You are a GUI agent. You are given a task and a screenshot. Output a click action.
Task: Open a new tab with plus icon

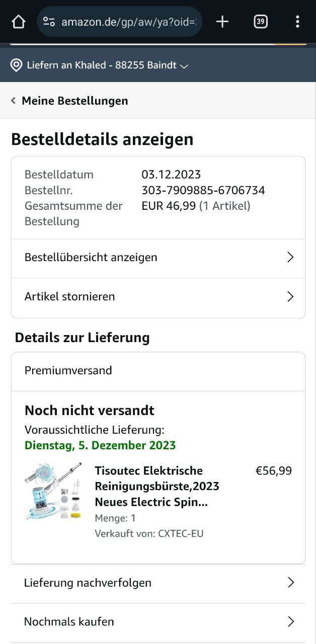222,22
